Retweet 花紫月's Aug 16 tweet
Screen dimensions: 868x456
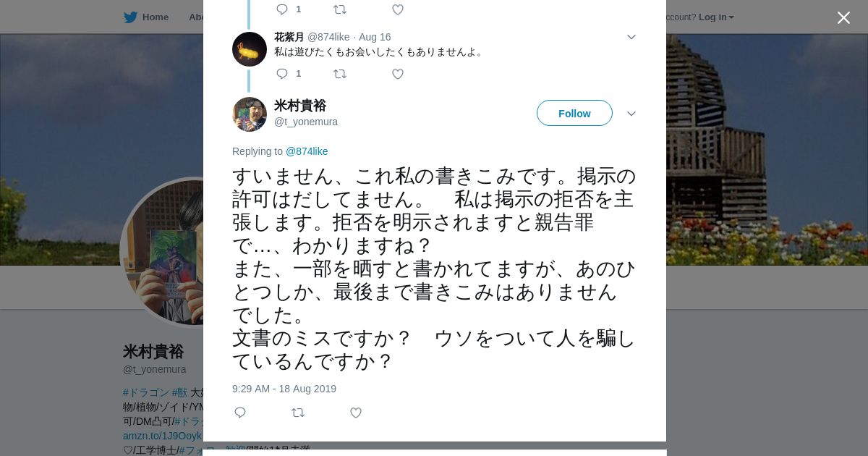tap(340, 74)
